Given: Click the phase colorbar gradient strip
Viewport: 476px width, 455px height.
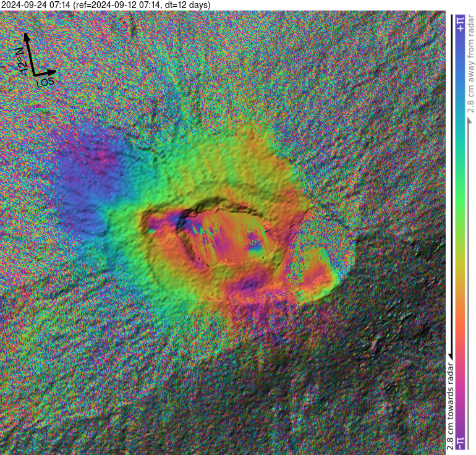Looking at the screenshot, I should click(x=460, y=232).
